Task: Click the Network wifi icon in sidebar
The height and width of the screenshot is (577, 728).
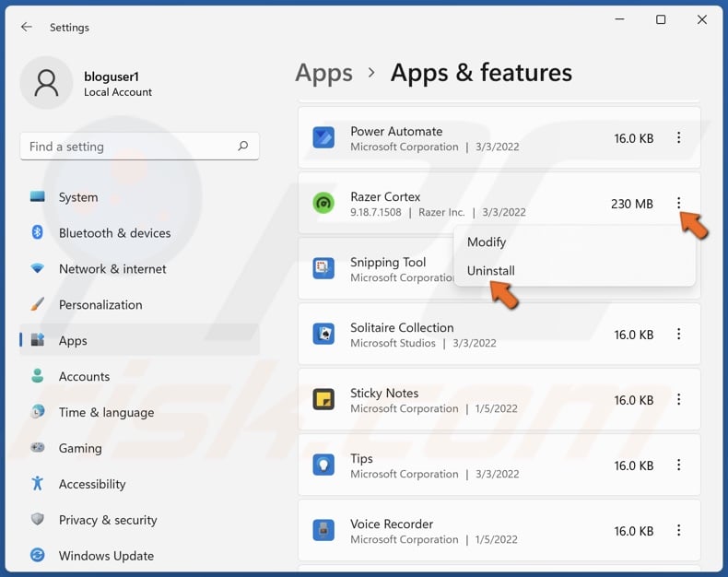Action: tap(38, 268)
